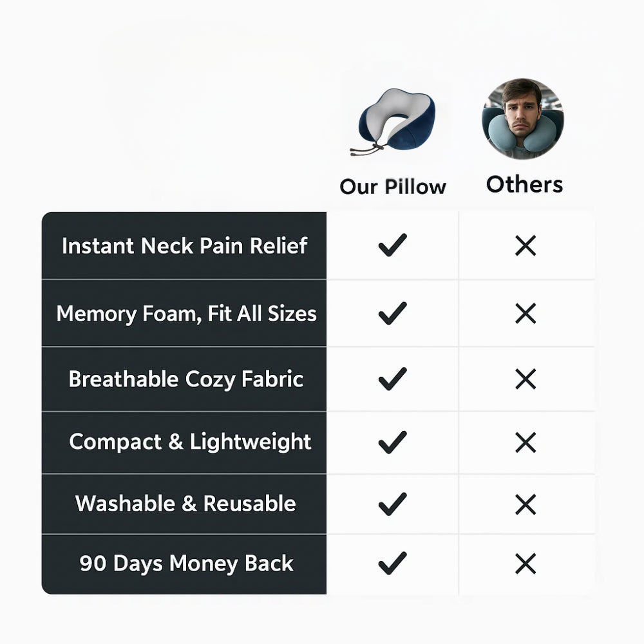Image resolution: width=644 pixels, height=644 pixels.
Task: Select the "Others" column heading
Action: pos(524,184)
